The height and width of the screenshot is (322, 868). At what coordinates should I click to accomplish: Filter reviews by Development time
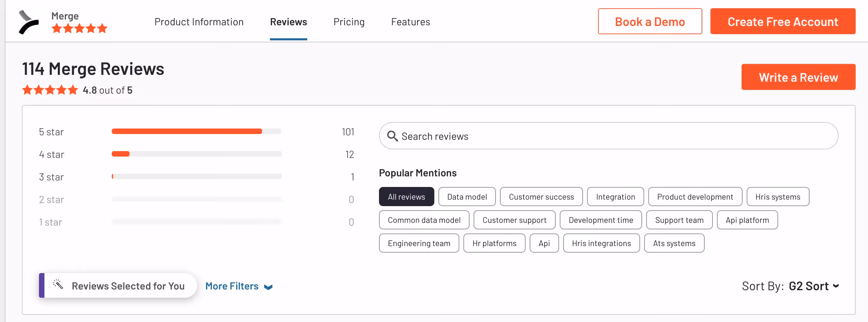click(601, 220)
